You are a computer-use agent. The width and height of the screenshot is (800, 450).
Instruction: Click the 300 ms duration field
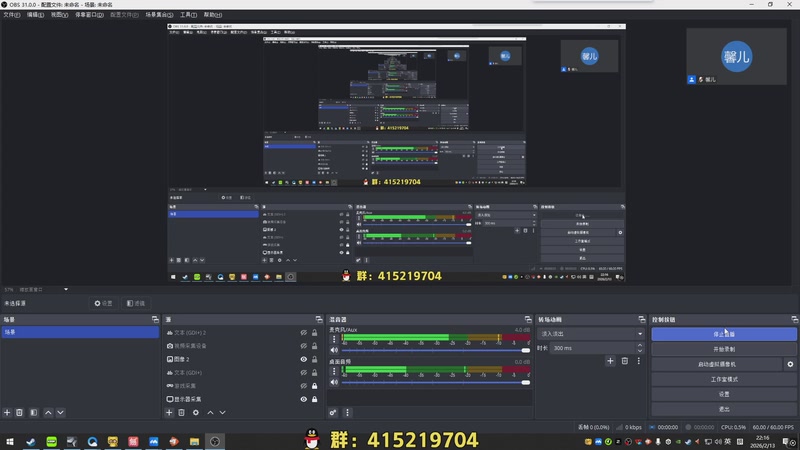click(x=593, y=348)
